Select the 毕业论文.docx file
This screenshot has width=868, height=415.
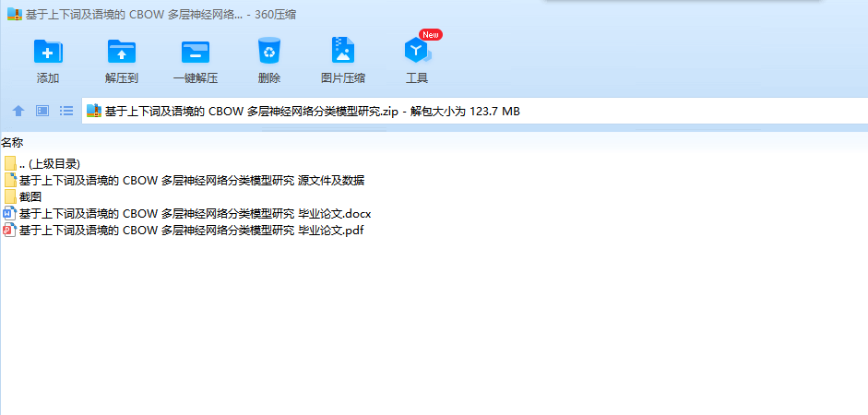coord(187,214)
